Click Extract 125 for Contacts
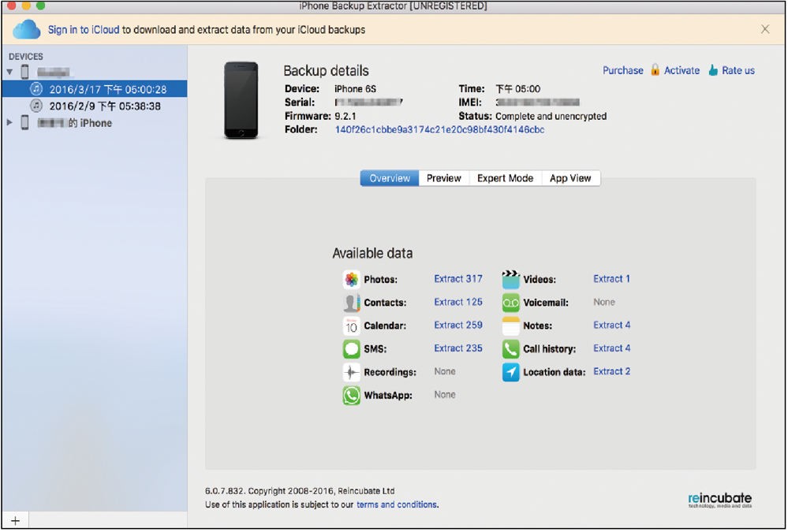 coord(457,302)
